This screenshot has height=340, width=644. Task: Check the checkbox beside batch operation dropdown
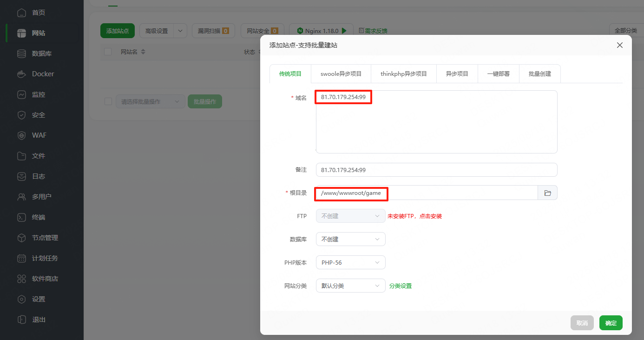tap(108, 101)
